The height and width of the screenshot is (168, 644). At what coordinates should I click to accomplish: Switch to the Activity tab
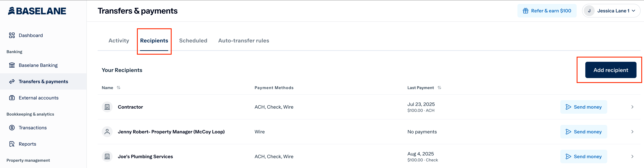[x=119, y=41]
